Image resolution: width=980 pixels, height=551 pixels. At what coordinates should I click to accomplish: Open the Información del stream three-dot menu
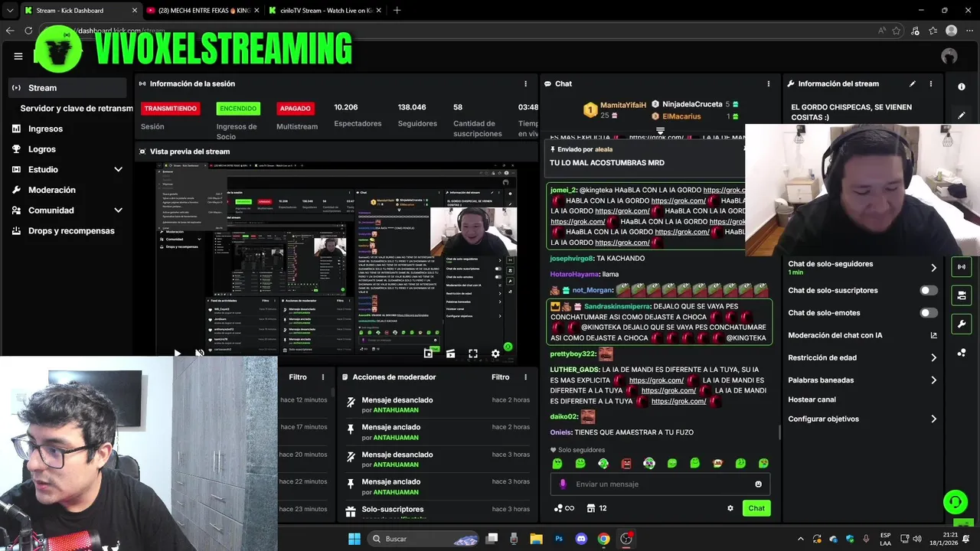[x=931, y=83]
